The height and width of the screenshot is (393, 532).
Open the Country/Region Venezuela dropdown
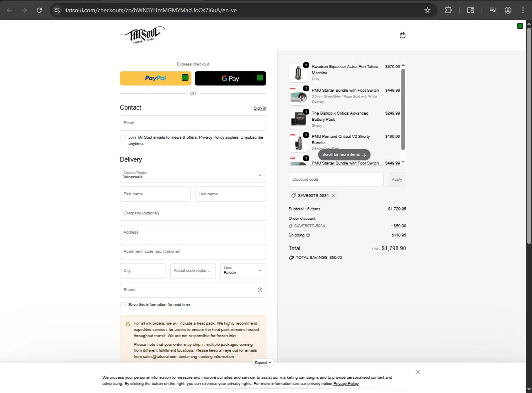(x=193, y=175)
